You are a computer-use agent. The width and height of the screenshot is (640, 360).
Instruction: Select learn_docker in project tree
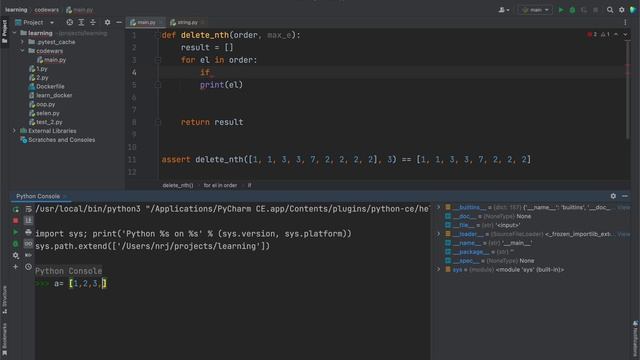point(51,96)
